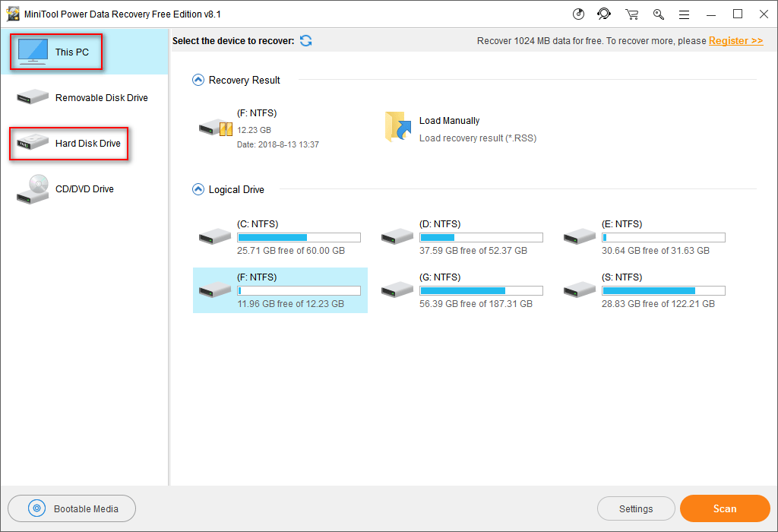Click the MiniTool application logo icon

(x=13, y=14)
